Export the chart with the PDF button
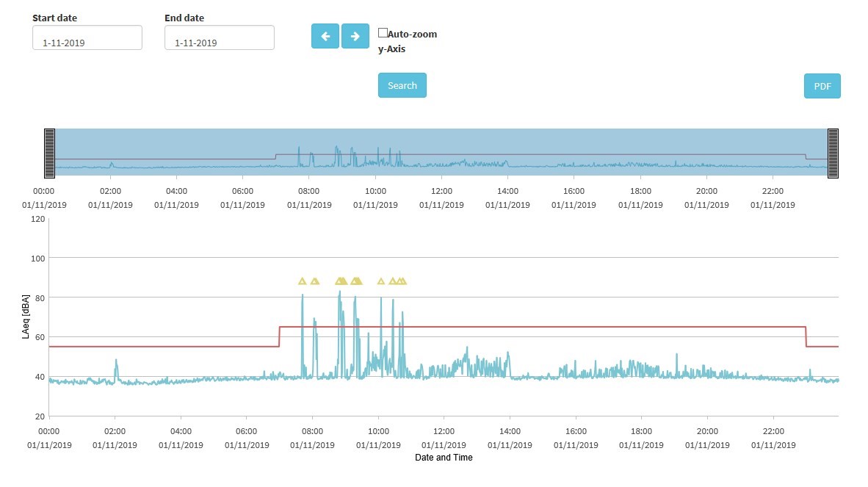This screenshot has width=868, height=487. point(822,86)
